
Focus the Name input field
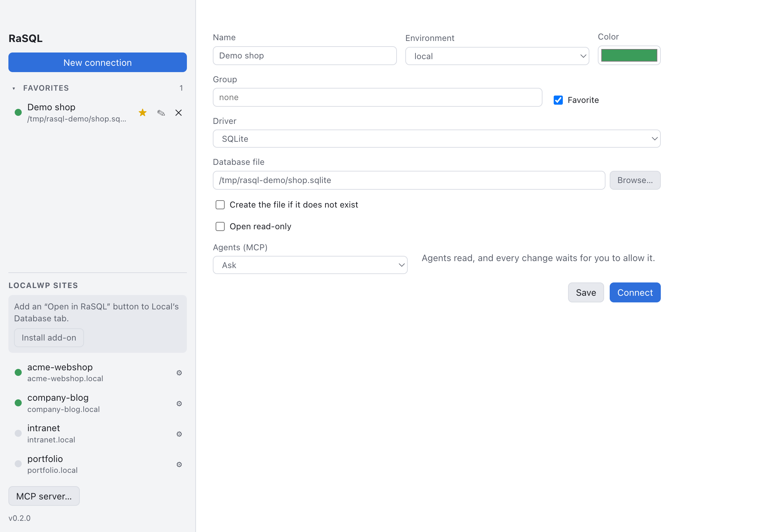click(304, 56)
